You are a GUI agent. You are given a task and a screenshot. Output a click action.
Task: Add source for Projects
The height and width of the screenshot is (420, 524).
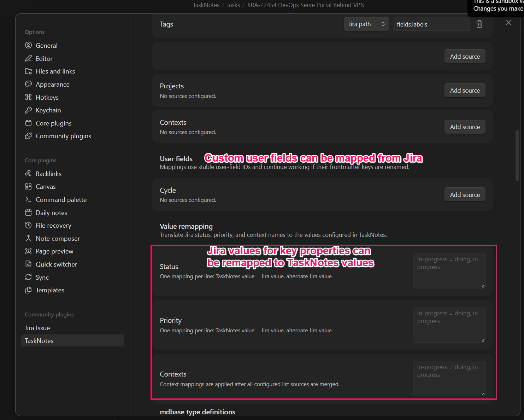click(465, 90)
